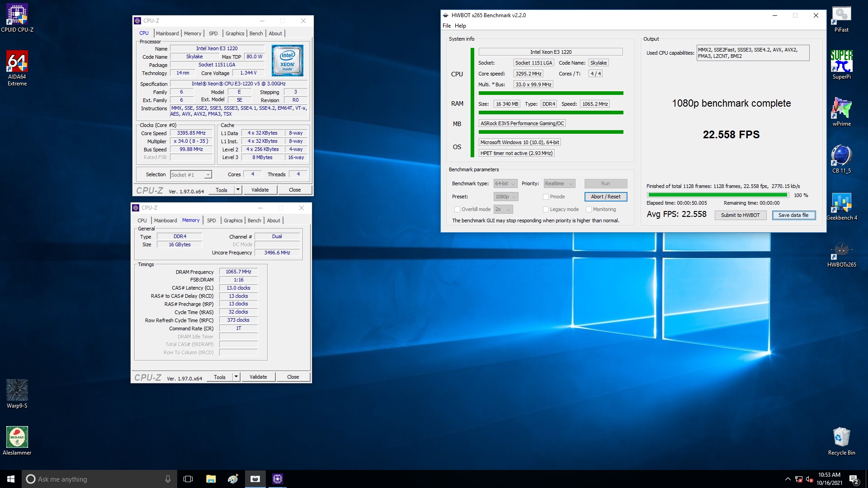The height and width of the screenshot is (488, 868).
Task: Switch to SPD tab in bottom CPU-Z
Action: pyautogui.click(x=211, y=221)
